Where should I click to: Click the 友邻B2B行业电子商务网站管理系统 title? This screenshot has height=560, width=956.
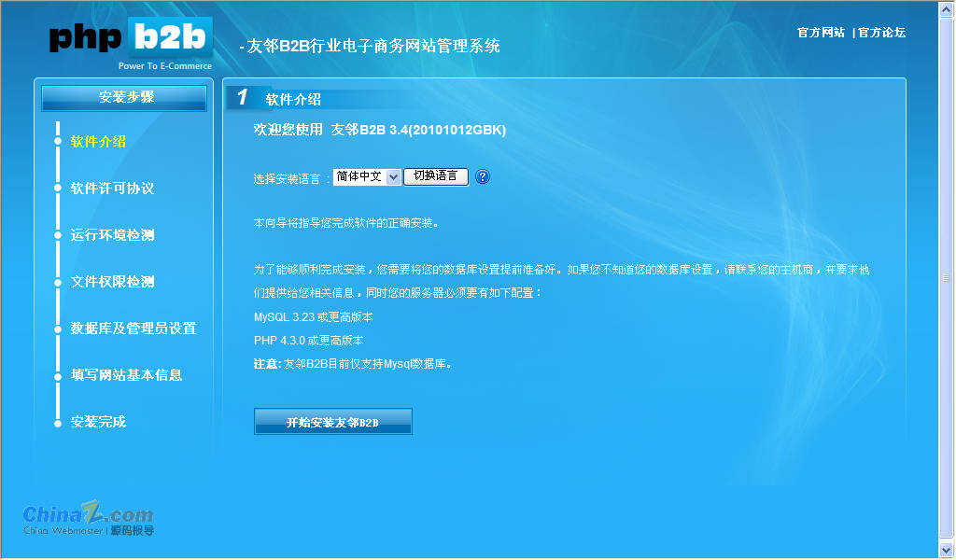pyautogui.click(x=373, y=46)
